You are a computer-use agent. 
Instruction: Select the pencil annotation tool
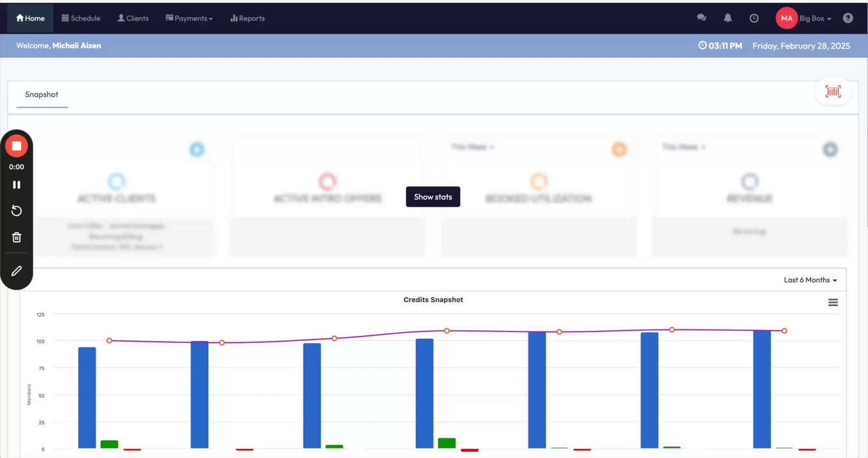coord(17,271)
